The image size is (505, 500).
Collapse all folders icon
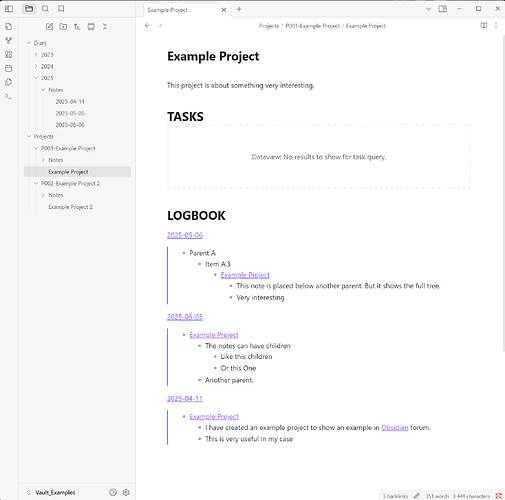point(105,27)
